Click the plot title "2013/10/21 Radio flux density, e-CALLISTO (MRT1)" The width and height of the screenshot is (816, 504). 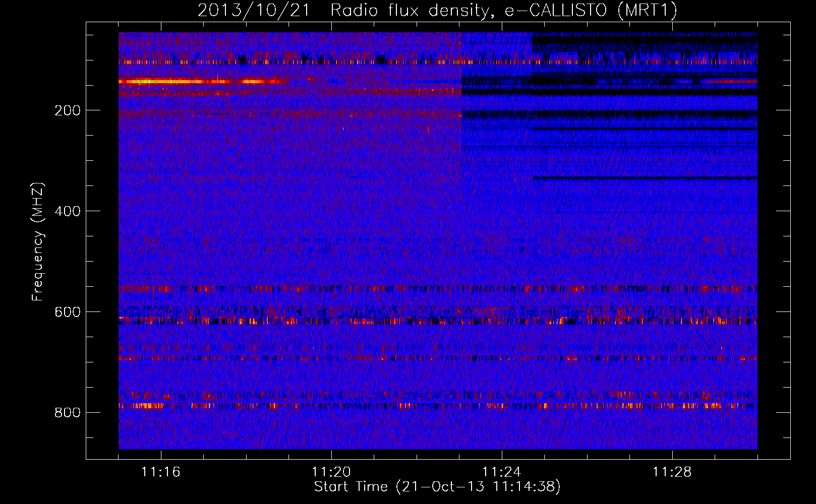(x=437, y=11)
